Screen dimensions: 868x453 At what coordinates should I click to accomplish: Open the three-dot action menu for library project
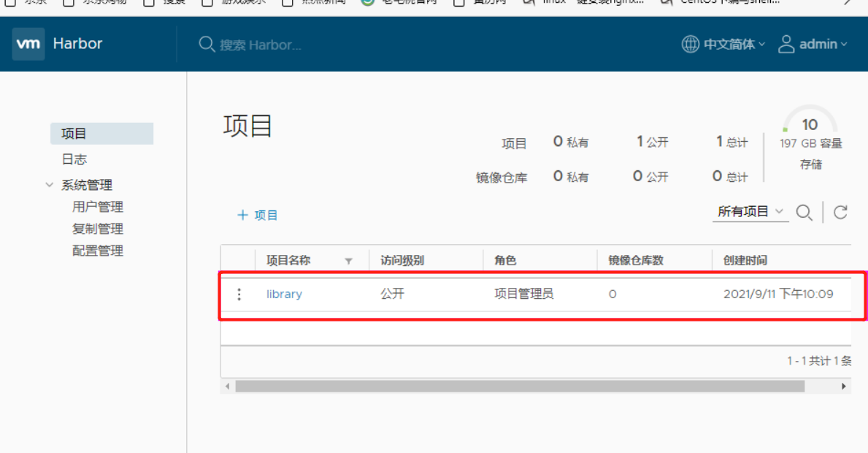239,294
